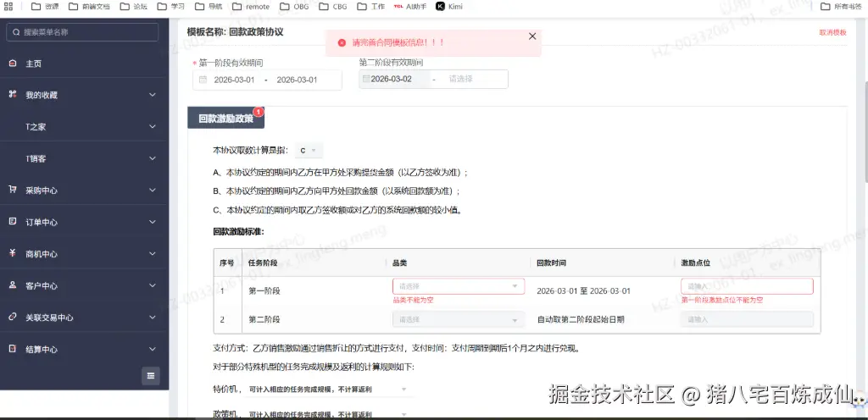868x420 pixels.
Task: Click the 自动取第二阶段起始日期 cell
Action: pos(581,319)
